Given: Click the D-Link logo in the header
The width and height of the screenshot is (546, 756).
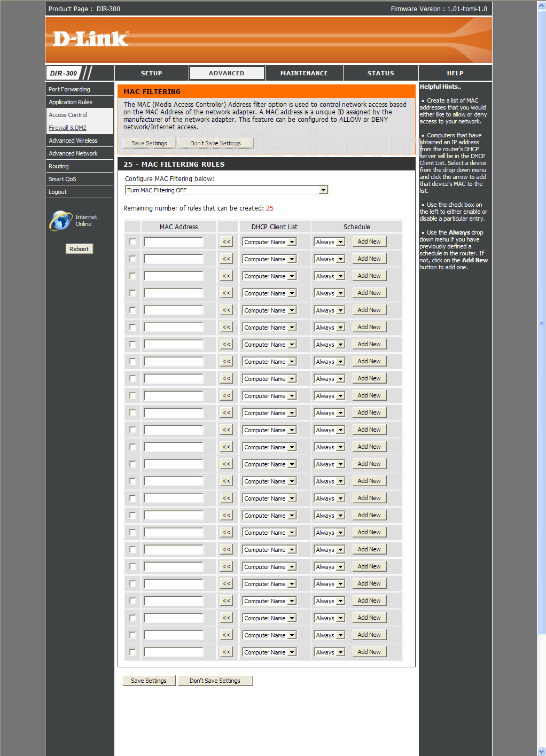Looking at the screenshot, I should [91, 39].
